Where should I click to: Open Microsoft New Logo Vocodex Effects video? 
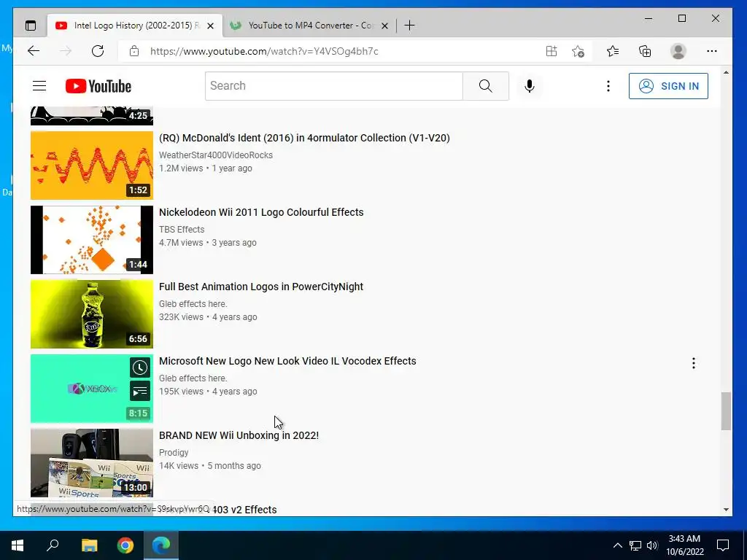click(x=287, y=360)
